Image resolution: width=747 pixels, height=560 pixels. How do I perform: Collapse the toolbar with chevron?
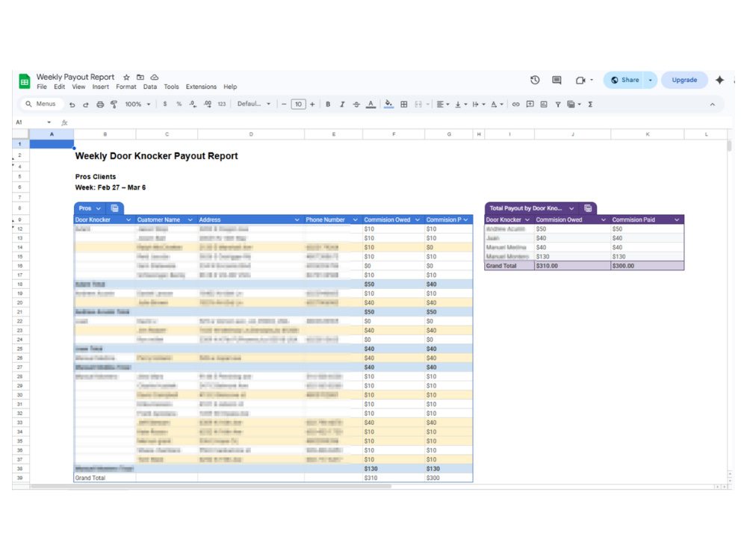(x=712, y=105)
